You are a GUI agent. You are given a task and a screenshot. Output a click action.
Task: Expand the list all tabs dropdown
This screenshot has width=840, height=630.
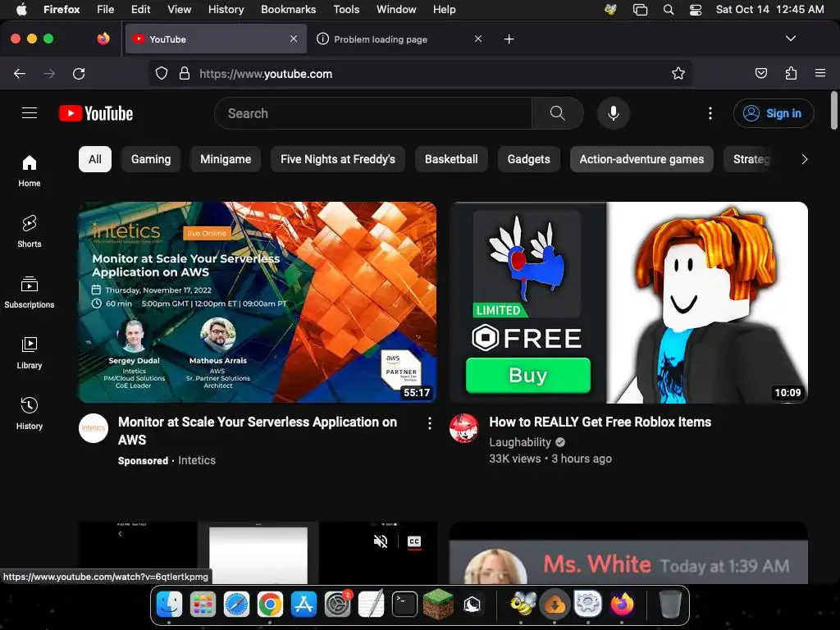pyautogui.click(x=791, y=39)
